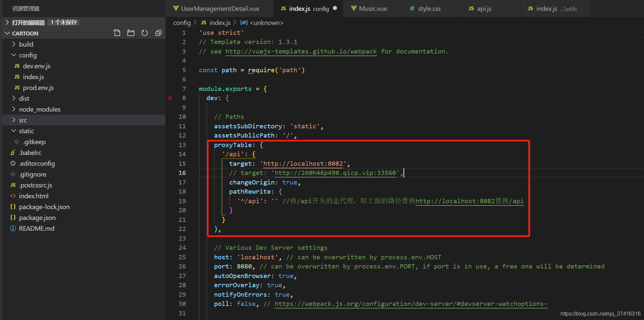The image size is (644, 320).
Task: Click config in the breadcrumb path
Action: pyautogui.click(x=182, y=23)
